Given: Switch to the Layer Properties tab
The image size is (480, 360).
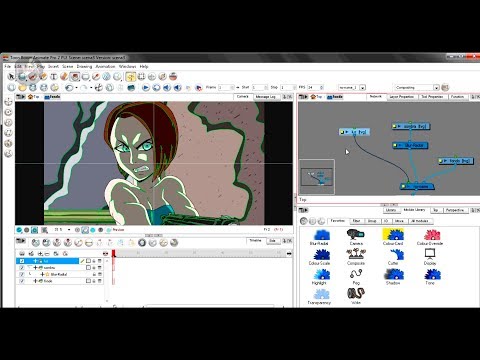Looking at the screenshot, I should [402, 97].
